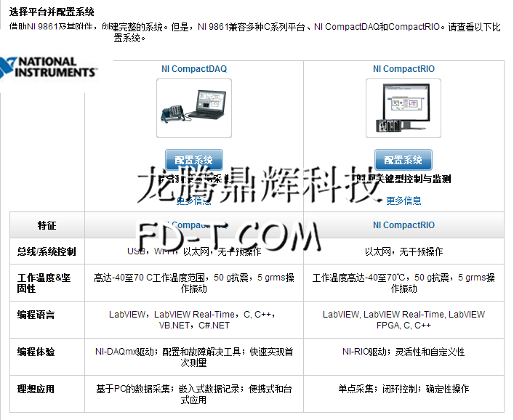Click the NI-RIO驱动；灵活性和自定义性 cell
The width and height of the screenshot is (514, 420).
404,357
